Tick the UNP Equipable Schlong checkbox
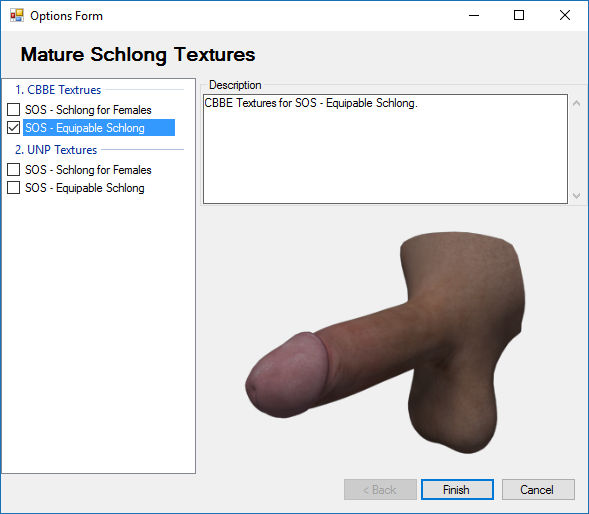Viewport: 589px width, 514px height. point(14,187)
